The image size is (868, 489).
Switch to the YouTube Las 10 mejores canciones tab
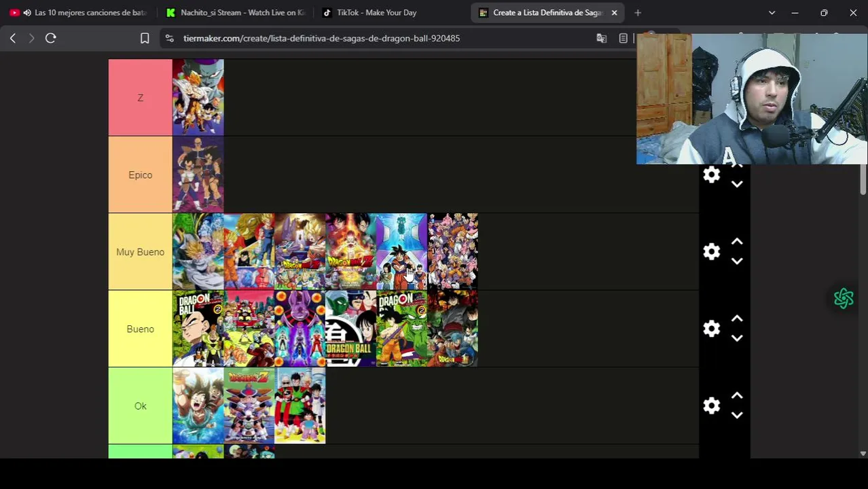tap(78, 13)
